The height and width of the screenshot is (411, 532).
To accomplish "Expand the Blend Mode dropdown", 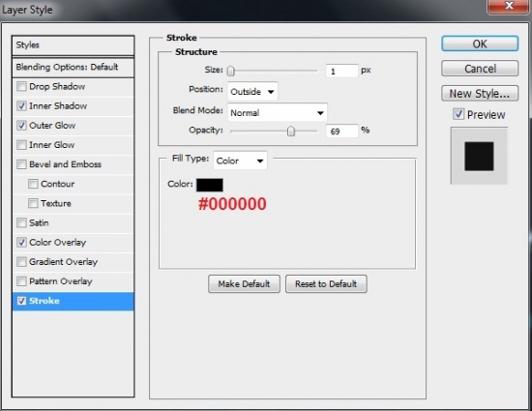I will point(278,112).
